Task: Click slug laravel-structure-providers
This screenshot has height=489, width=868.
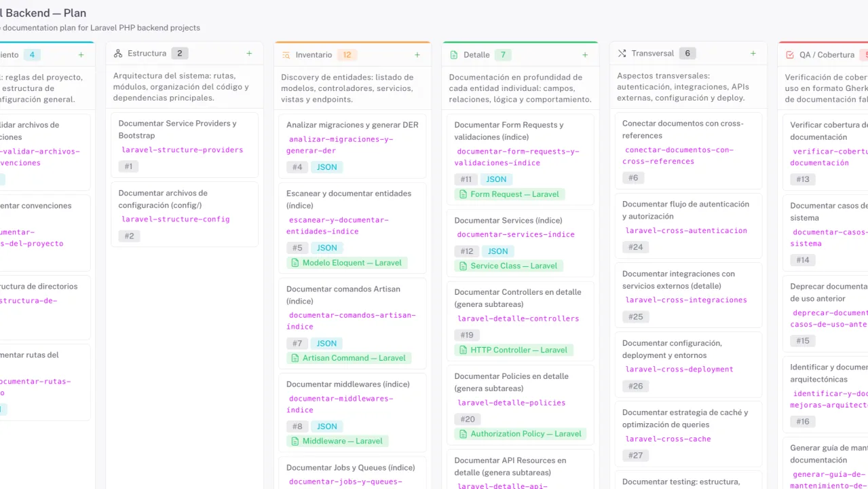Action: click(182, 150)
